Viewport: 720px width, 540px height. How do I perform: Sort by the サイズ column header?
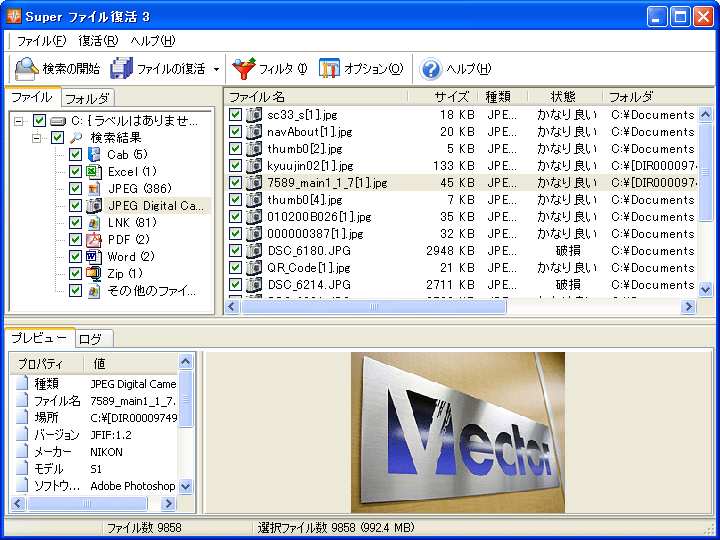[442, 97]
